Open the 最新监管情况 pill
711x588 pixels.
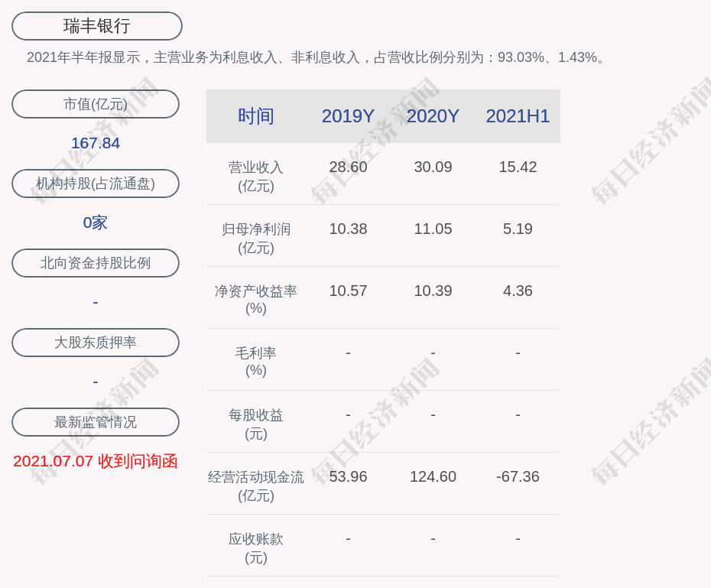pyautogui.click(x=96, y=422)
